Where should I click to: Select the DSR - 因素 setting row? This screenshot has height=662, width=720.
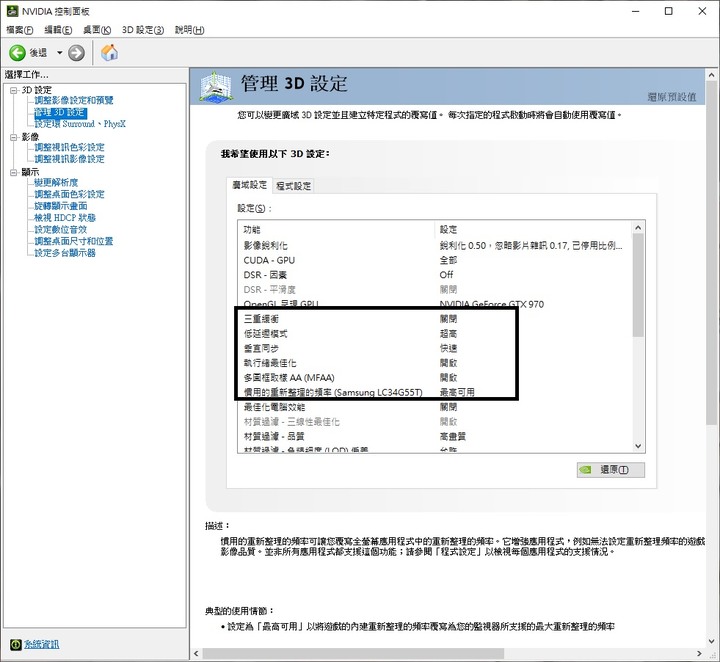point(435,275)
